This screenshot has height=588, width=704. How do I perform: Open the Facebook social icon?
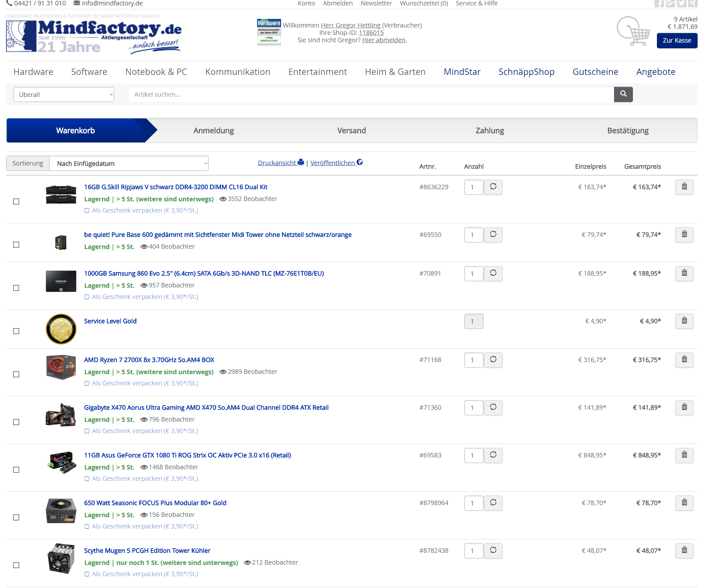tap(659, 3)
